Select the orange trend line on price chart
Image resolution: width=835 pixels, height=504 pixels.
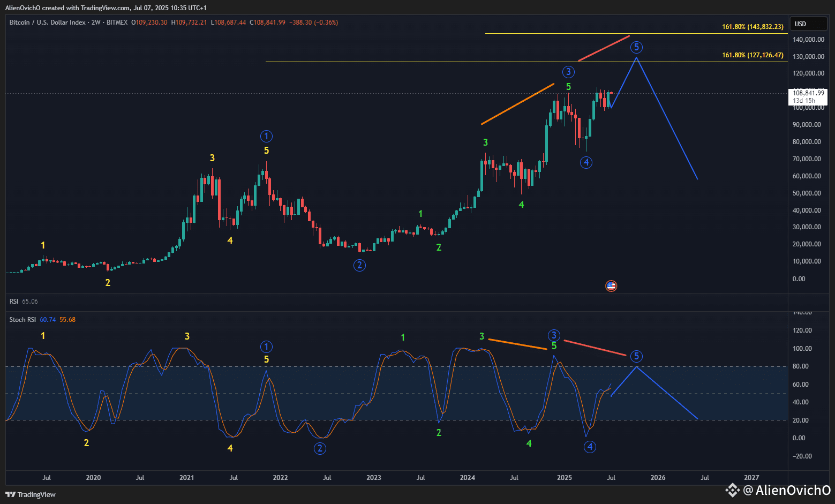click(x=518, y=104)
